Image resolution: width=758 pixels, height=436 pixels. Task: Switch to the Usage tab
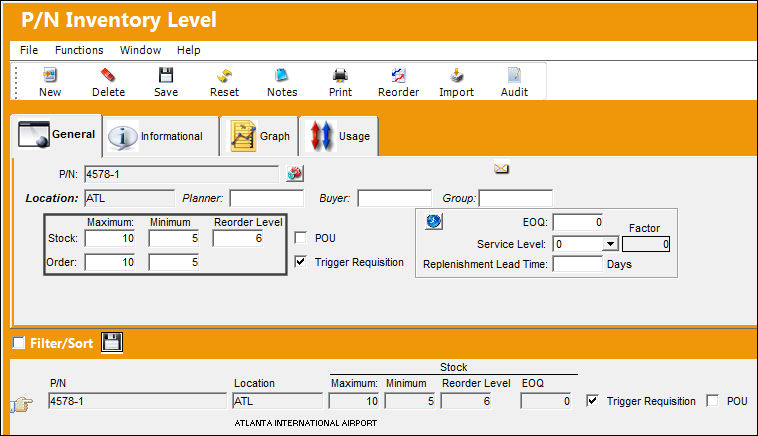click(x=339, y=136)
